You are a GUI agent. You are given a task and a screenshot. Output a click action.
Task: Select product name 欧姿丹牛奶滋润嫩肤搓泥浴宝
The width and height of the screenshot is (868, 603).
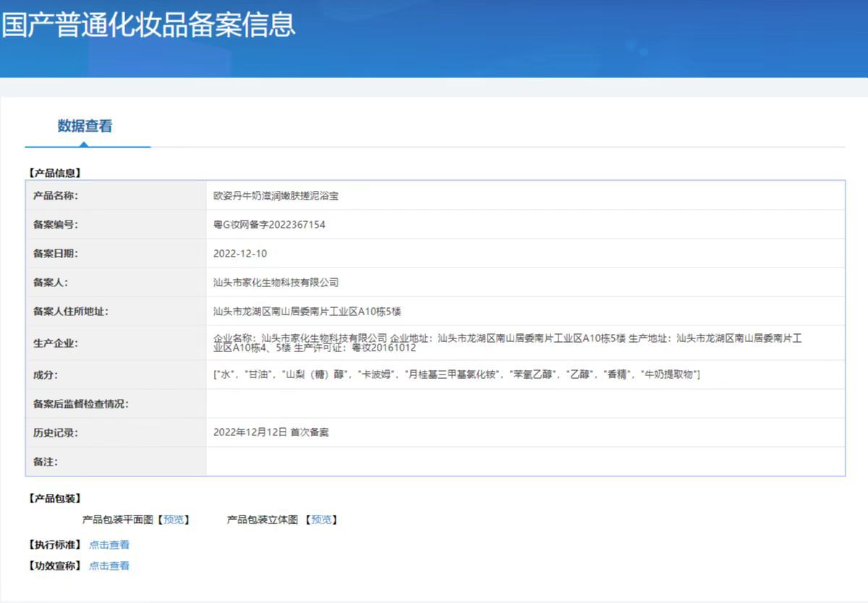[x=276, y=196]
